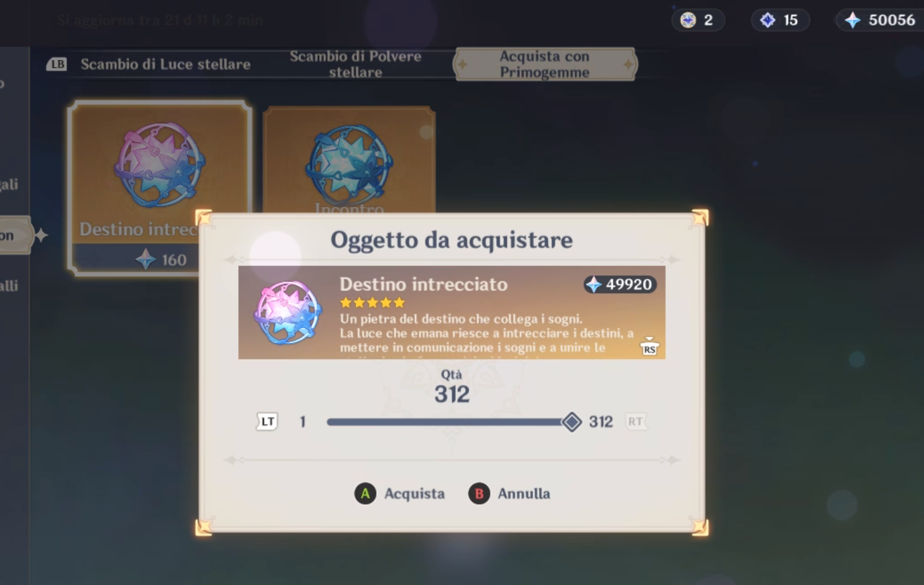
Task: Click the quantity slider diamond handle
Action: [x=572, y=421]
